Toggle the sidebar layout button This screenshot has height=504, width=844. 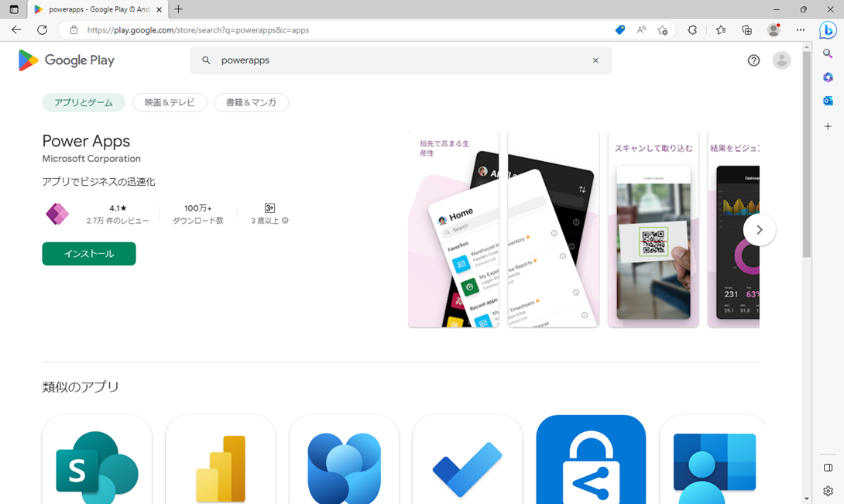[x=828, y=468]
